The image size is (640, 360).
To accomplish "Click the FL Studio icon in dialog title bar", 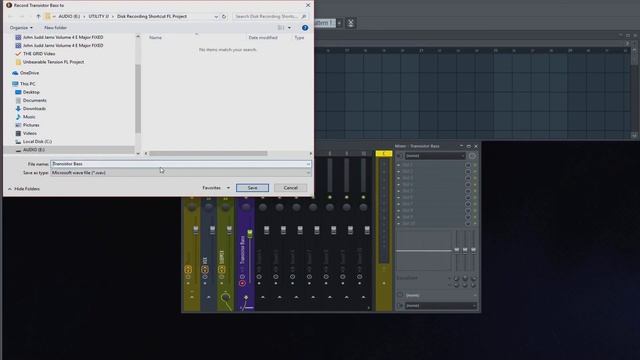I will (9, 5).
